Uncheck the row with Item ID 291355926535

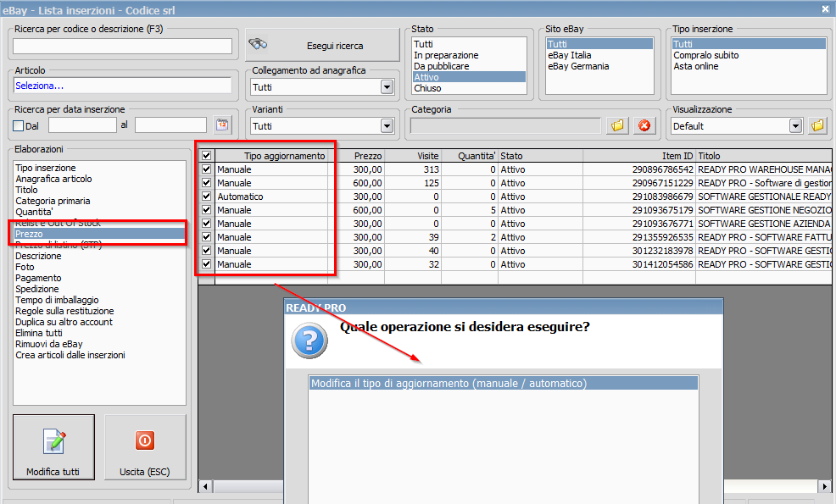click(206, 237)
